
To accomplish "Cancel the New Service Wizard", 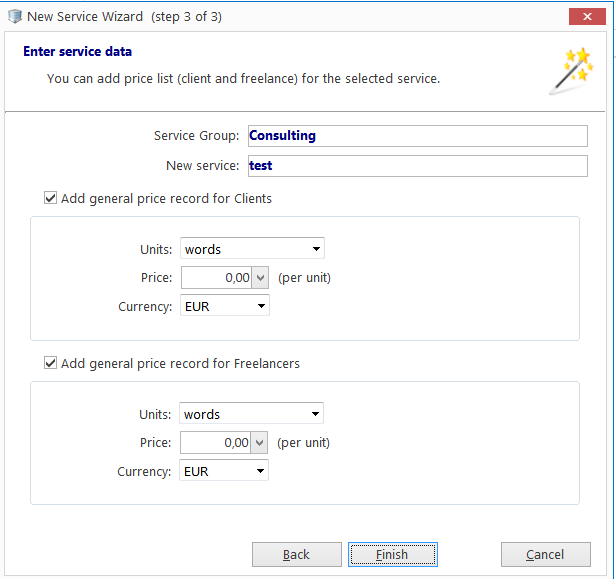I will [x=546, y=555].
